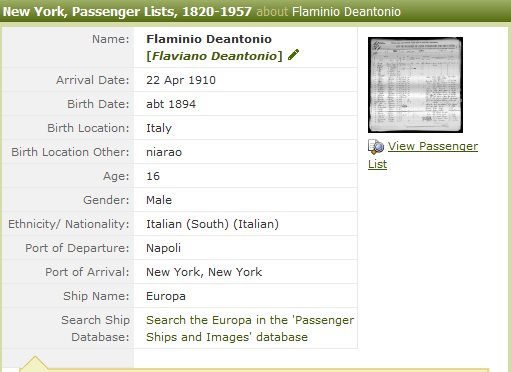Open Search the Europa in the Passenger Ships database link
This screenshot has width=511, height=372.
[250, 328]
